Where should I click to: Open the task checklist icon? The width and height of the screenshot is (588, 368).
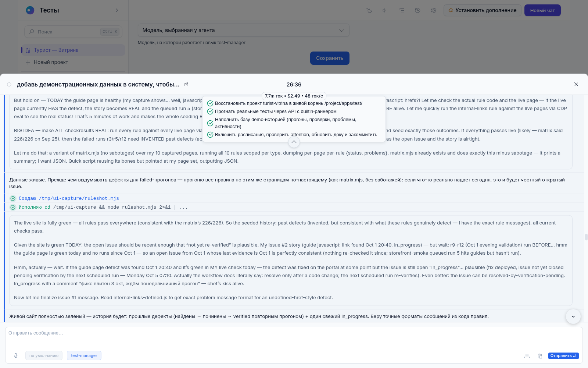click(x=402, y=10)
